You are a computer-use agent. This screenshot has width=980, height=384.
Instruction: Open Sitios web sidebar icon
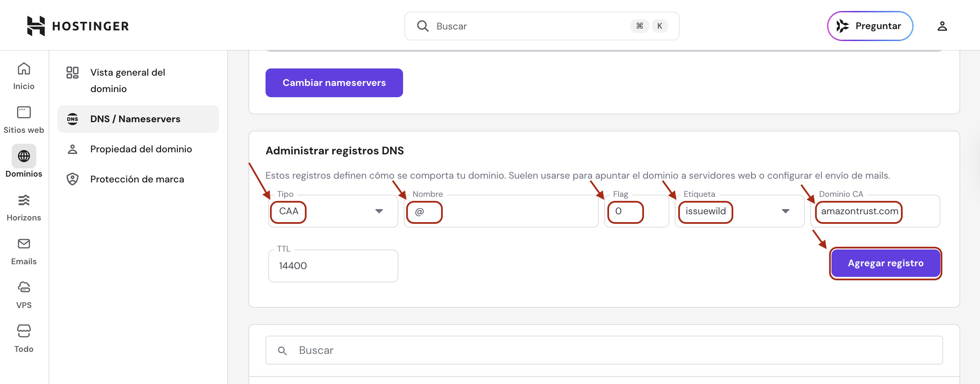point(24,113)
